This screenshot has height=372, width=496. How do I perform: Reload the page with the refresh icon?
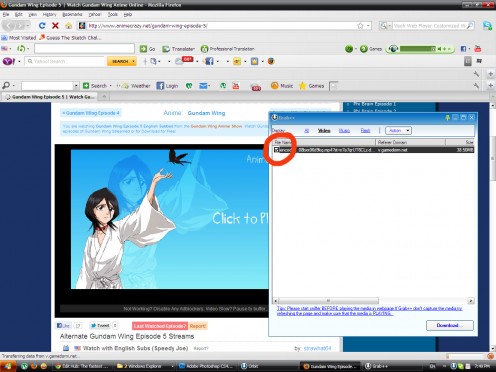[42, 26]
